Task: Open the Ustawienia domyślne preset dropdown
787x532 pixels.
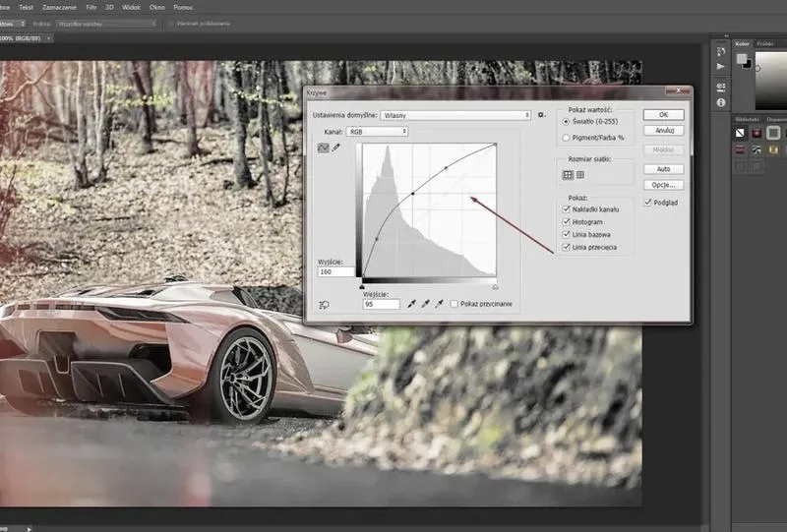Action: [455, 115]
